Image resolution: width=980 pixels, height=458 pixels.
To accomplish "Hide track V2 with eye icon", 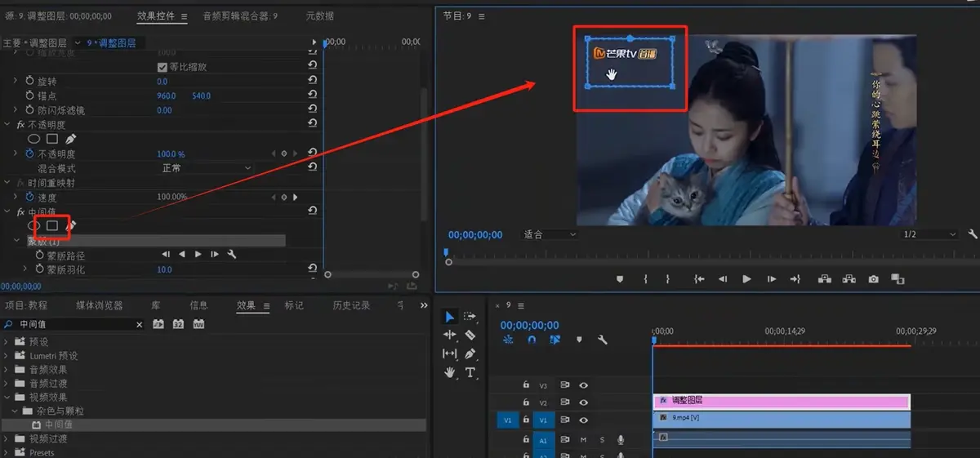I will tap(584, 402).
